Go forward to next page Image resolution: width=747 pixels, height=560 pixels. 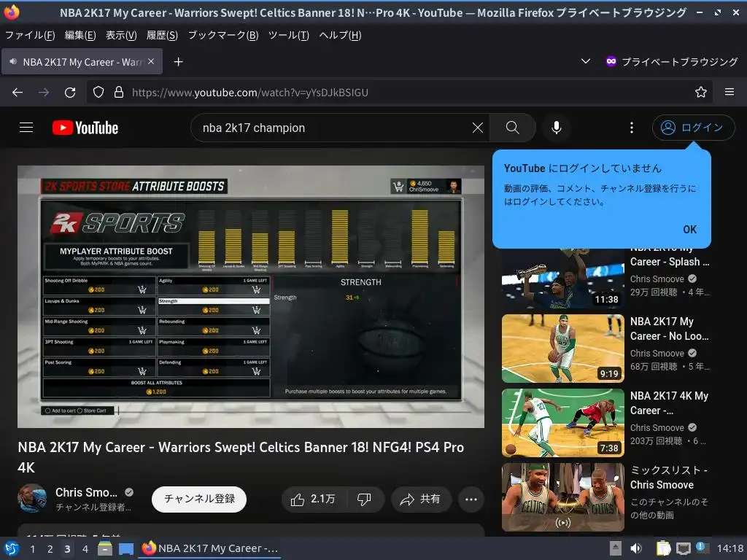click(44, 93)
